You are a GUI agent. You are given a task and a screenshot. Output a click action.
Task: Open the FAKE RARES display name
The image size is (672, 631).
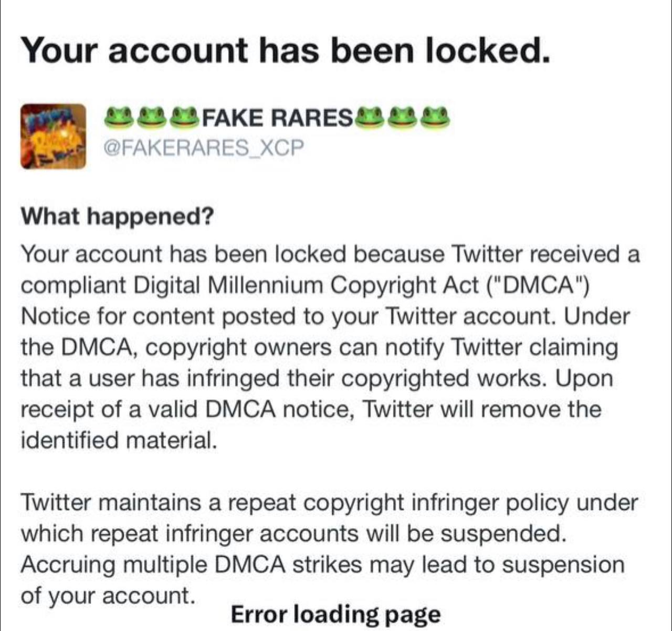coord(277,119)
